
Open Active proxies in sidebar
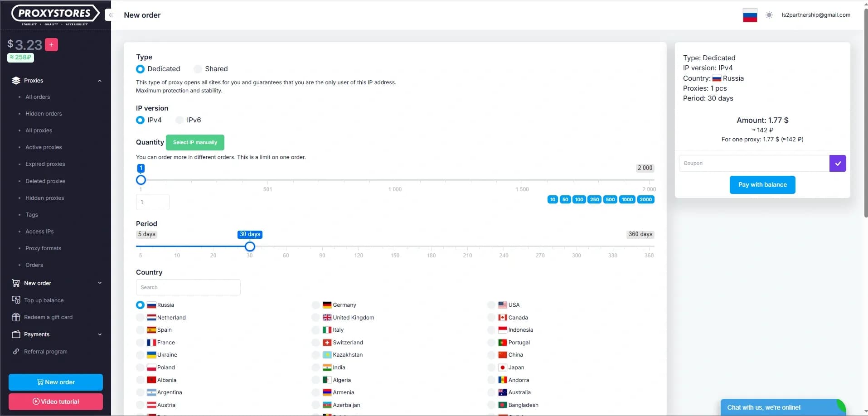pos(44,147)
